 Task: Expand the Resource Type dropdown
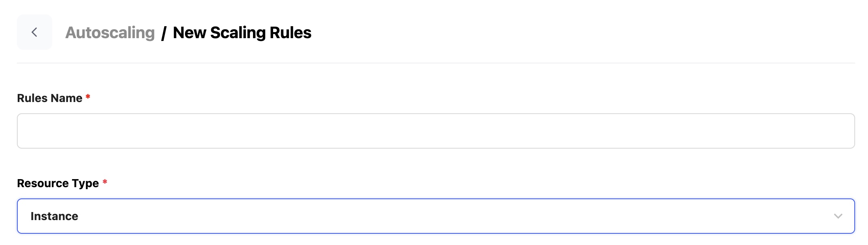[436, 216]
